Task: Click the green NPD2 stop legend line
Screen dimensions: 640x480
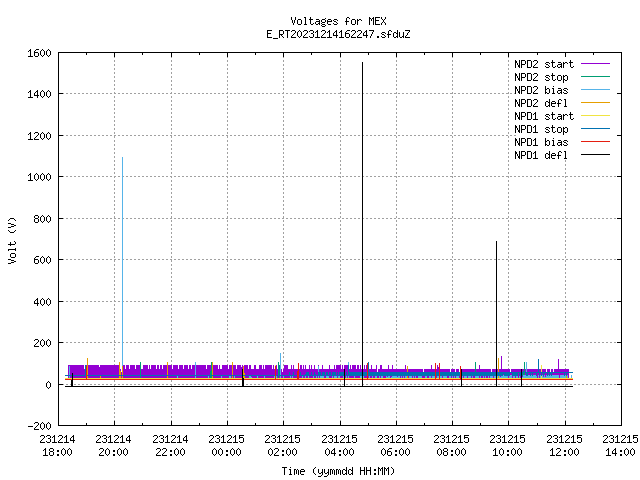Action: point(596,76)
